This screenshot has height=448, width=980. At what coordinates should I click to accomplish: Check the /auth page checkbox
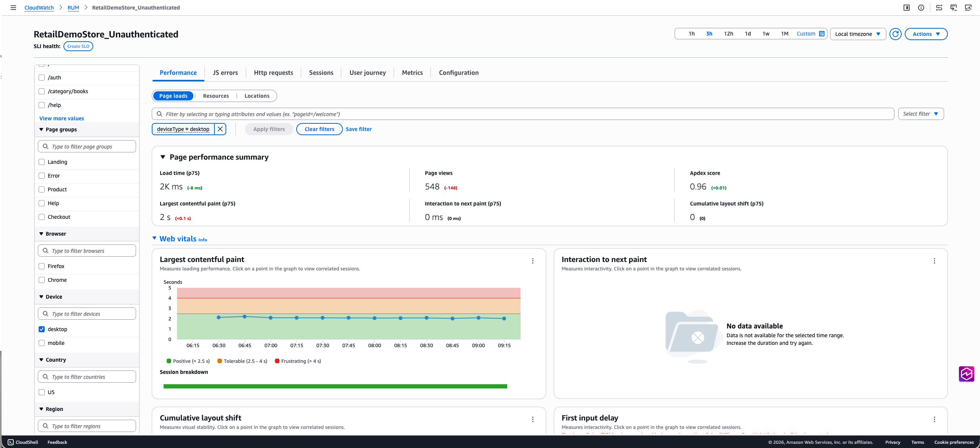pos(42,78)
